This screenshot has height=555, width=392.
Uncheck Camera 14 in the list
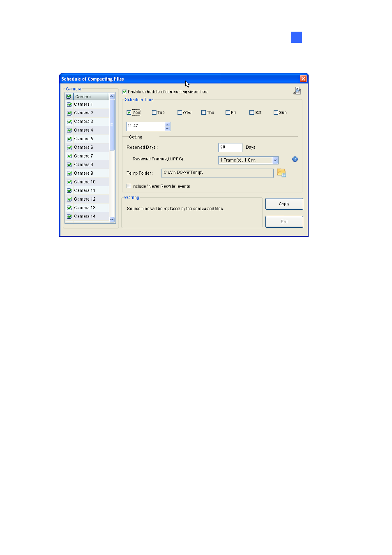[69, 217]
